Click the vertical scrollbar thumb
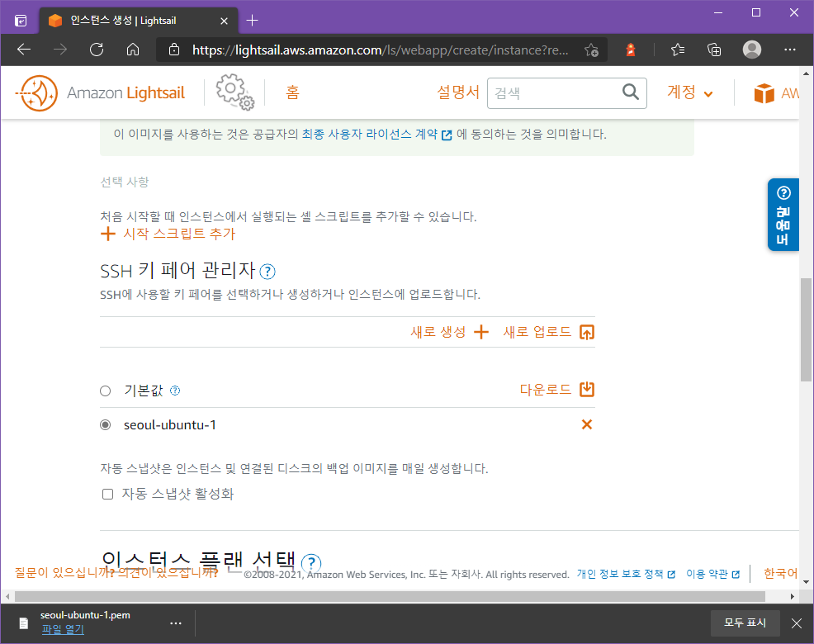Viewport: 814px width, 644px height. [x=806, y=329]
